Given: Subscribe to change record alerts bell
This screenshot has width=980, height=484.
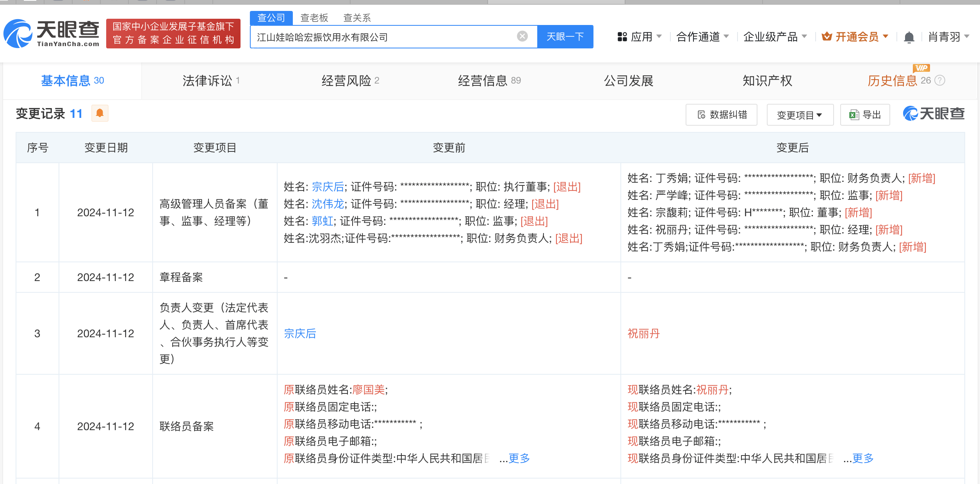Looking at the screenshot, I should pyautogui.click(x=100, y=113).
